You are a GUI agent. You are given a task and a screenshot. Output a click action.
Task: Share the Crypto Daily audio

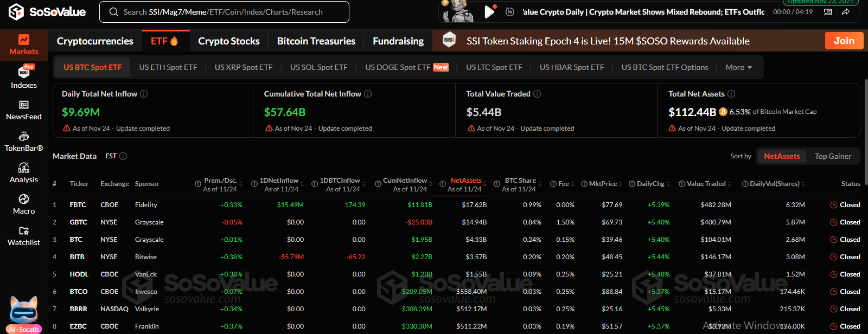846,12
